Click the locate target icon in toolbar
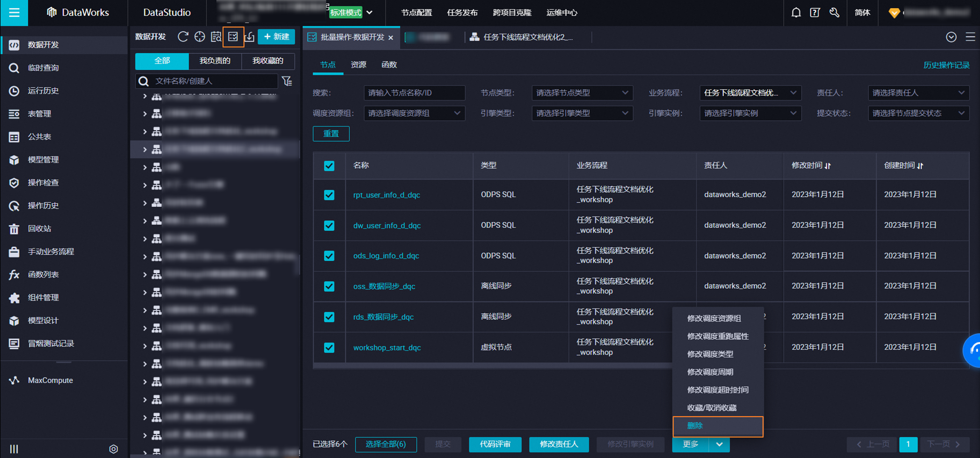 (200, 37)
